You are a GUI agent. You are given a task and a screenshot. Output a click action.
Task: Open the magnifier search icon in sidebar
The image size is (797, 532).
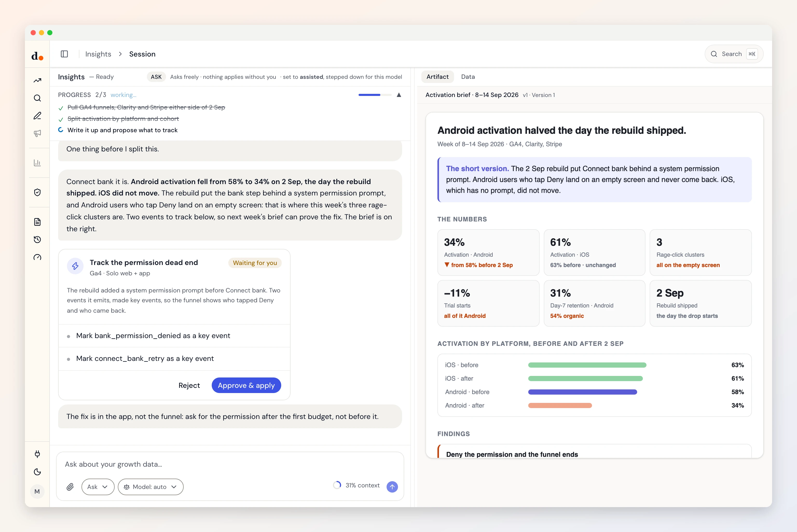(37, 98)
